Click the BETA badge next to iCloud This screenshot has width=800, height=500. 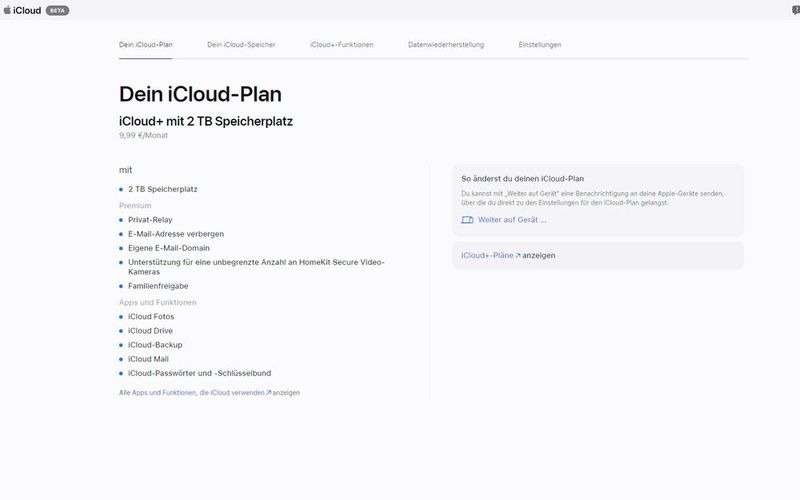[x=57, y=10]
